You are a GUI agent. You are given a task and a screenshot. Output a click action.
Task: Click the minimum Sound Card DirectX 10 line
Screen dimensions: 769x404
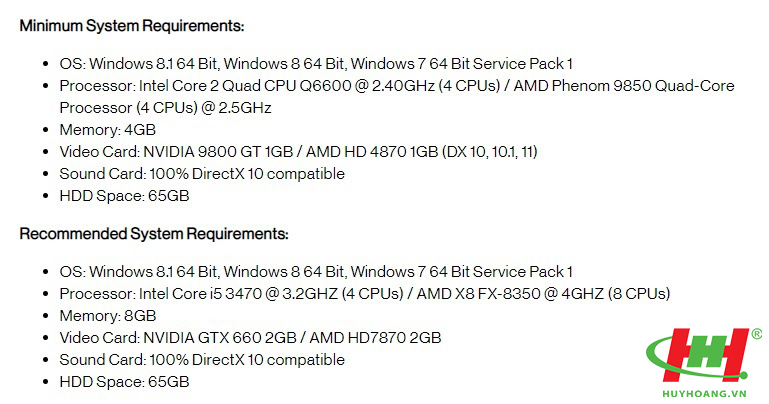pyautogui.click(x=202, y=174)
